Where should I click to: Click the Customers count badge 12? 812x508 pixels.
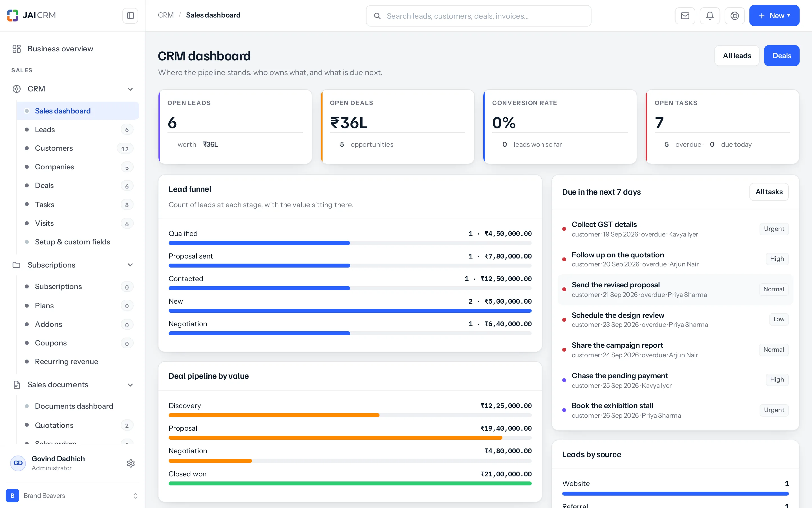point(125,149)
